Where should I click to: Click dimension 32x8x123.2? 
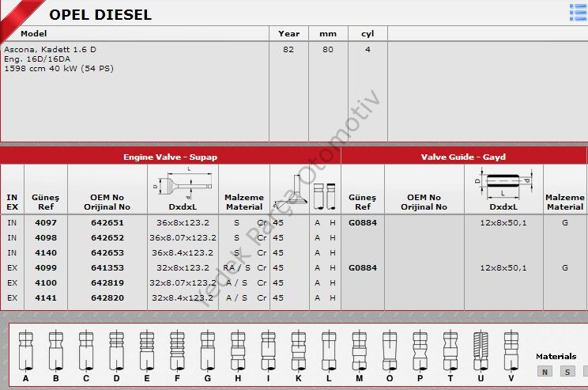pos(183,267)
